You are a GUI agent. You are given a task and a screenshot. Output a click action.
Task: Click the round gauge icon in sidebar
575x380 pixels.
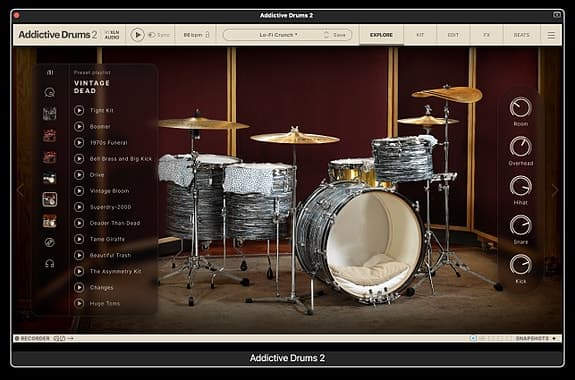[50, 242]
